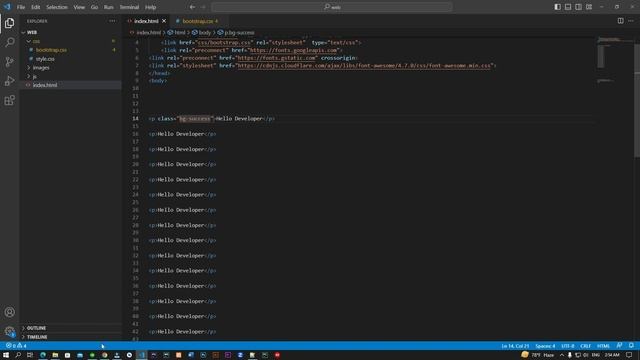Viewport: 640px width, 360px height.
Task: Open the Go menu
Action: point(94,7)
